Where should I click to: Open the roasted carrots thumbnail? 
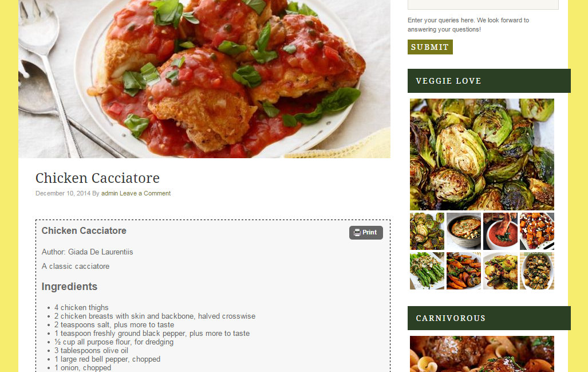(464, 271)
